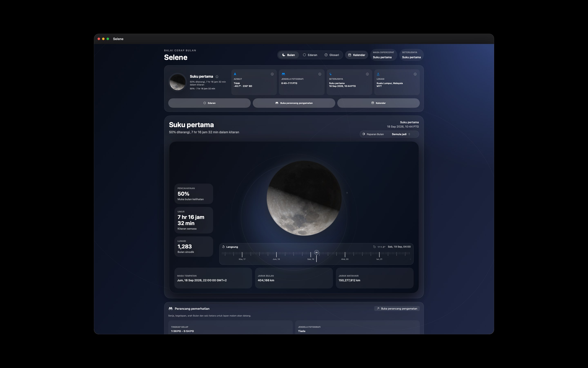Click the wide Kalendar button below the cards
The image size is (588, 368).
coord(378,103)
